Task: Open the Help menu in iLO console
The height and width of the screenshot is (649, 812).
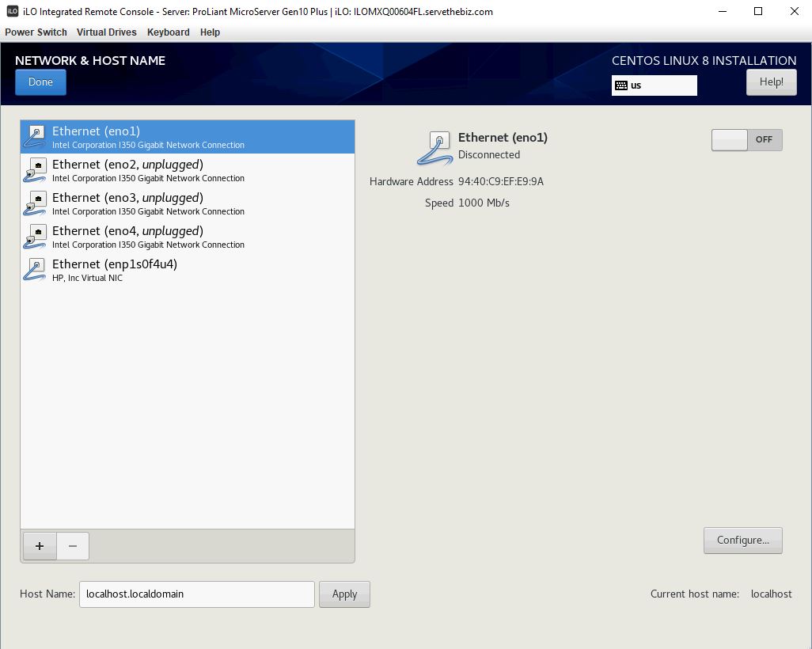Action: tap(210, 32)
